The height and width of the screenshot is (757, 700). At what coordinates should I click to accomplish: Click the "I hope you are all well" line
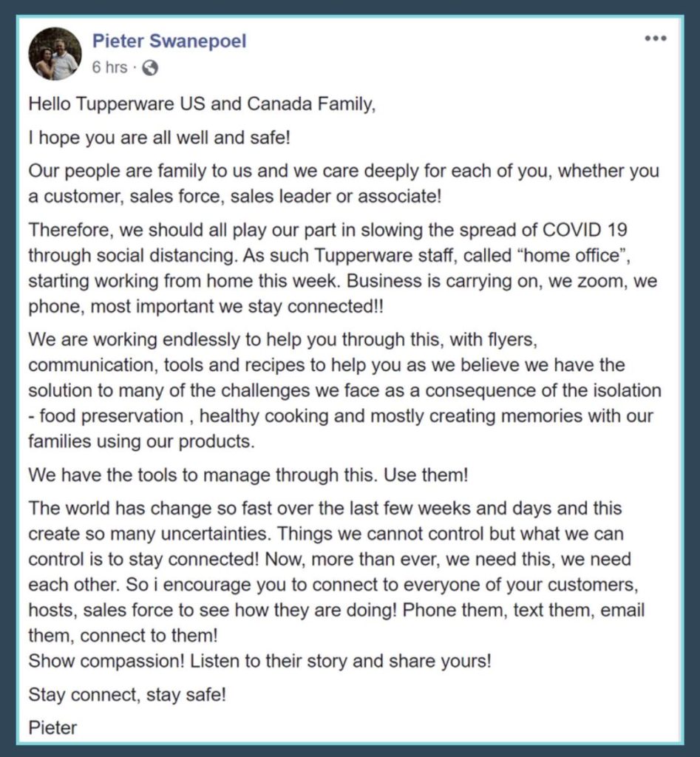click(x=157, y=138)
